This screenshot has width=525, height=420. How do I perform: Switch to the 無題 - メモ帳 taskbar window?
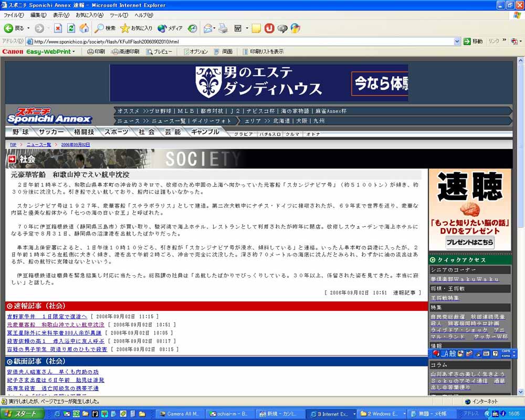[431, 414]
